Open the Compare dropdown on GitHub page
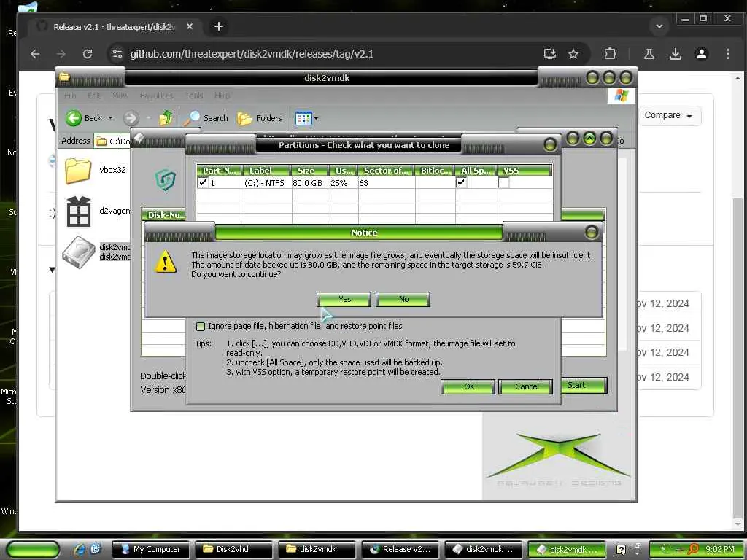Screen dimensions: 747x560 [668, 115]
